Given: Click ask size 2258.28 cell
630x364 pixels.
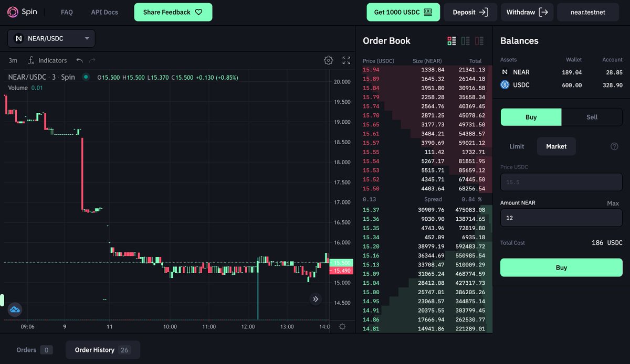Looking at the screenshot, I should [433, 97].
